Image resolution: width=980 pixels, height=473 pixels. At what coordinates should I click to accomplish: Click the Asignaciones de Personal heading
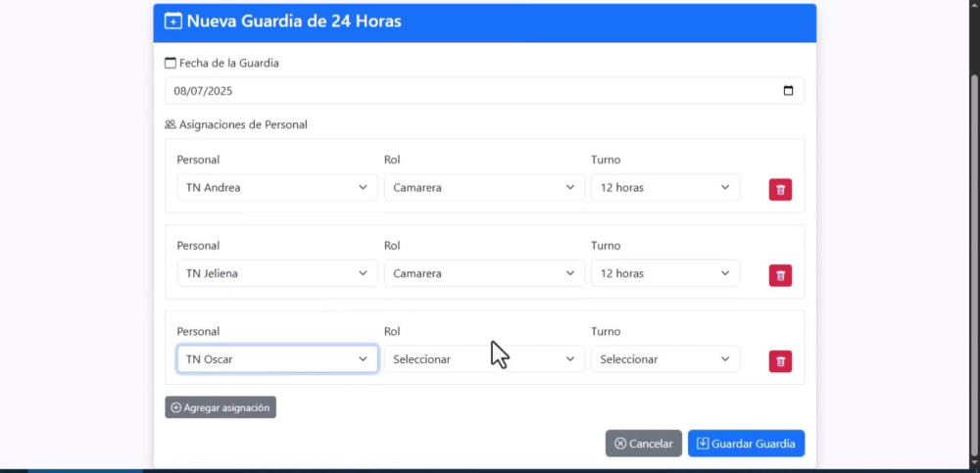click(x=243, y=124)
